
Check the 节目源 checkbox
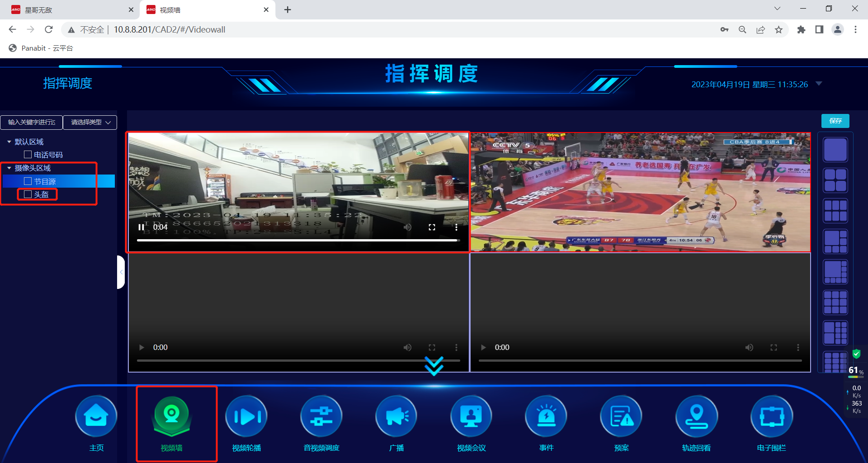click(28, 181)
